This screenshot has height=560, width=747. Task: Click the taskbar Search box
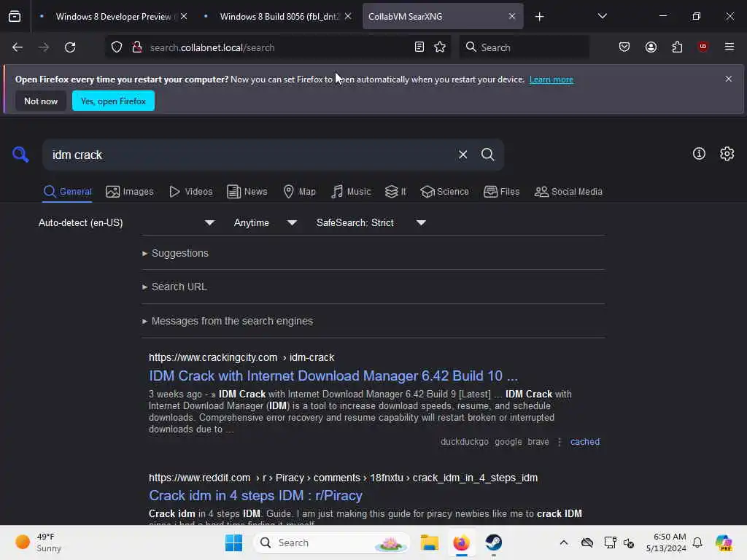(332, 542)
